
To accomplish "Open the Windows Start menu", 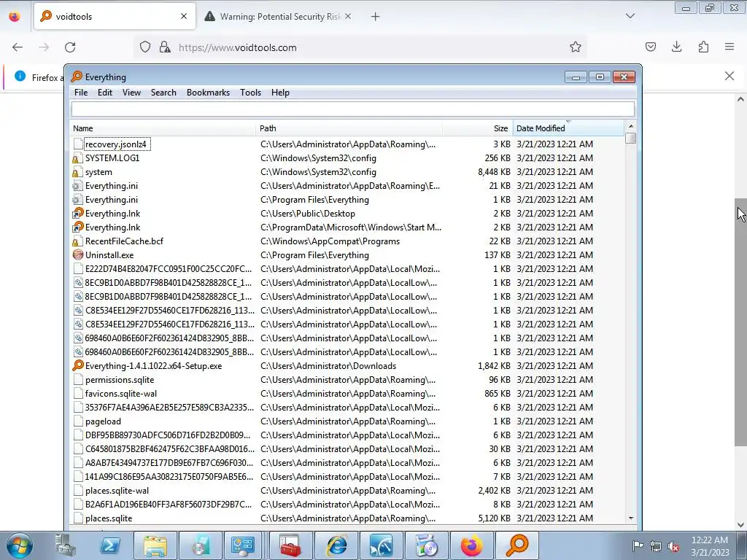I will (x=20, y=545).
